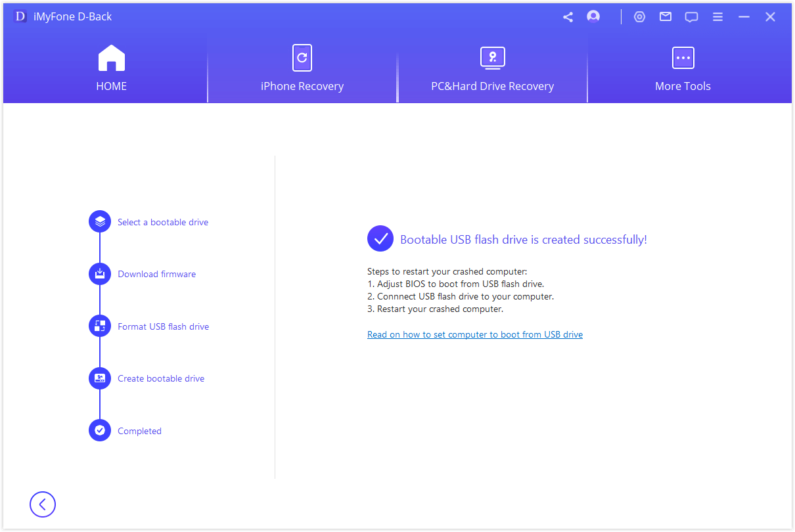Screen dimensions: 795x532
Task: Click the 'Download firmware' step label
Action: pyautogui.click(x=157, y=274)
